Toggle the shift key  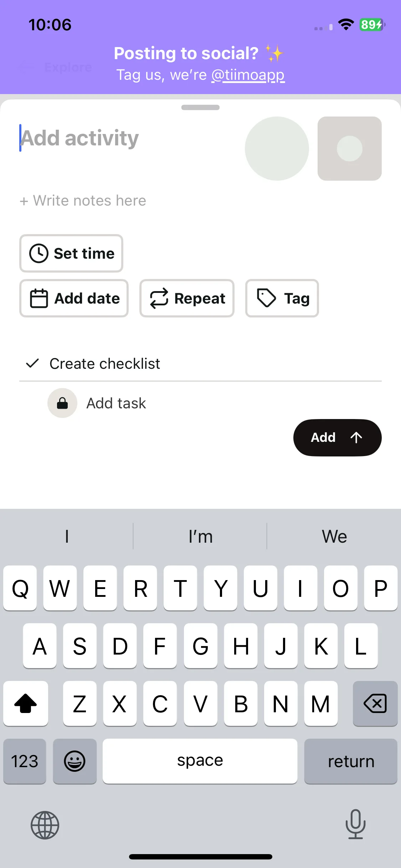click(x=26, y=704)
